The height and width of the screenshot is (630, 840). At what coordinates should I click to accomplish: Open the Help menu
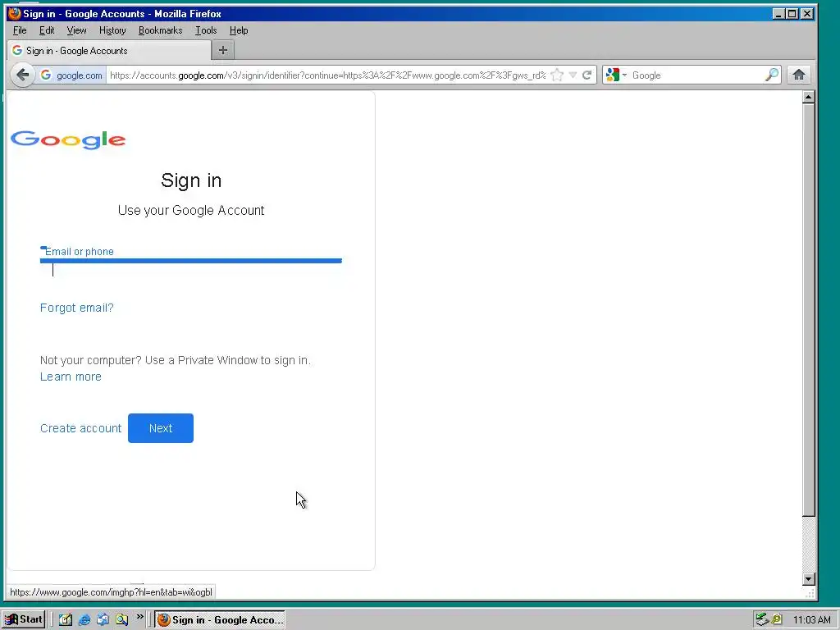239,30
